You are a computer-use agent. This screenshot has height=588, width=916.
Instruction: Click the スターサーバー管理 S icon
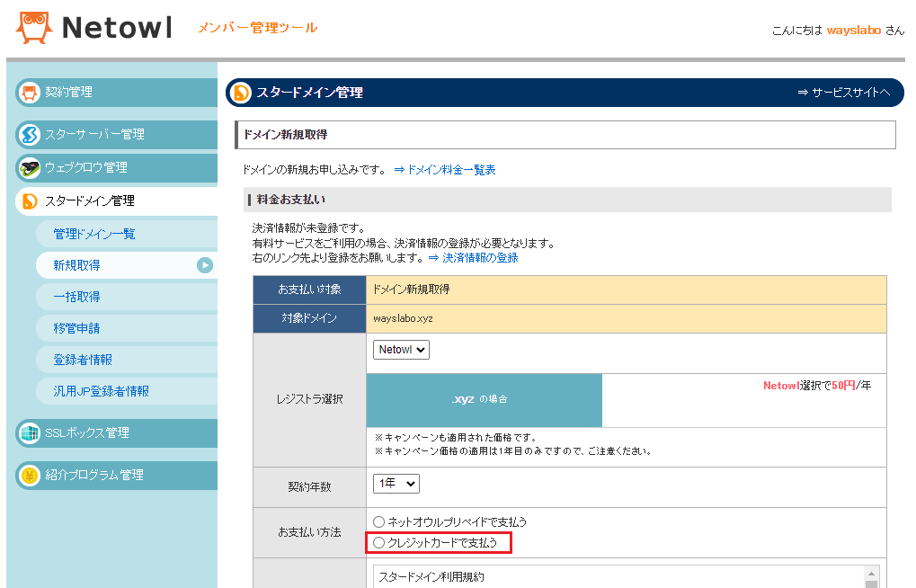[29, 135]
